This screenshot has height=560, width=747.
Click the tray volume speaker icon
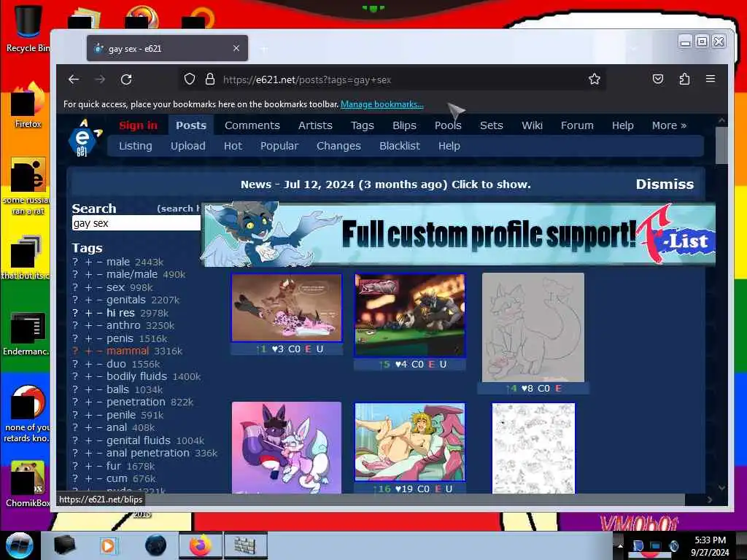point(673,545)
